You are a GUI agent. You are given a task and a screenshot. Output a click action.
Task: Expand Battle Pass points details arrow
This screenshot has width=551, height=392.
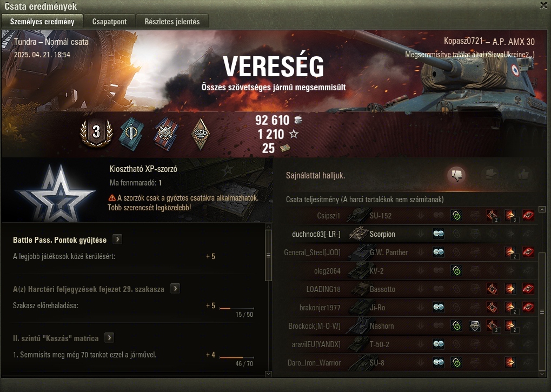pos(117,240)
